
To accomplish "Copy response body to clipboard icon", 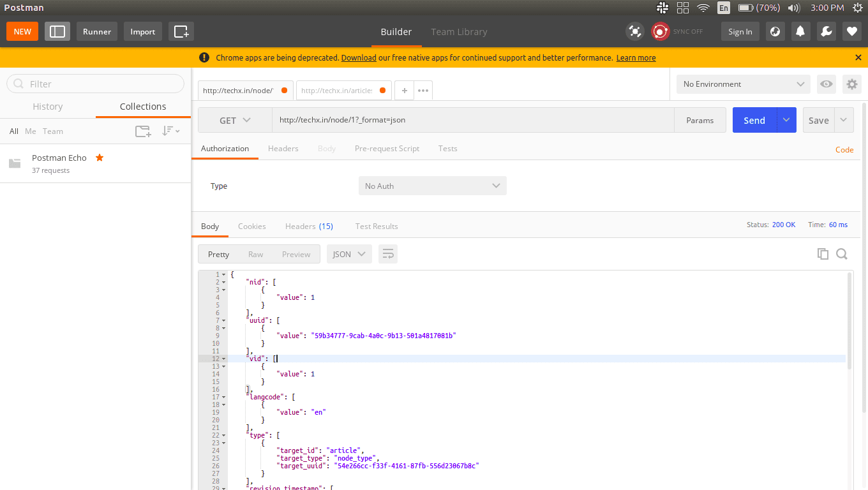I will [823, 254].
